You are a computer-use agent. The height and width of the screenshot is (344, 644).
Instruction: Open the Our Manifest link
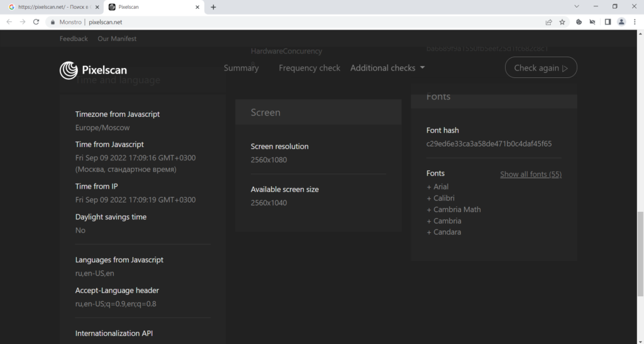[x=117, y=39]
